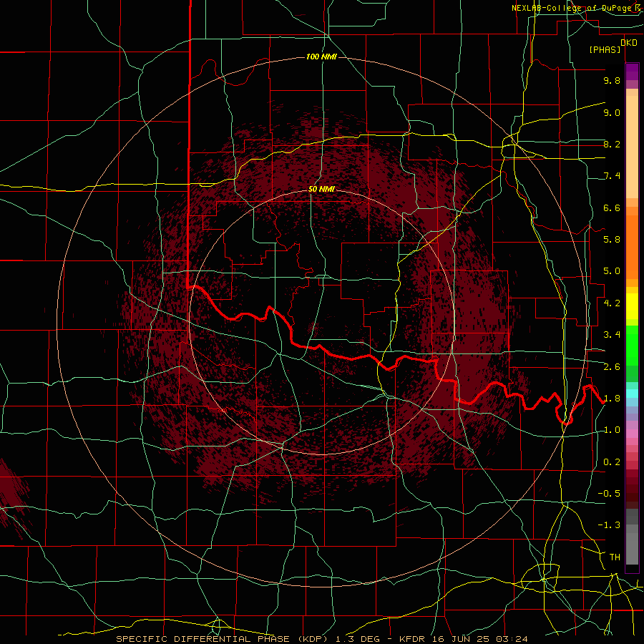Screen dimensions: 644x644
Task: Click the 5.0 legend value
Action: click(x=612, y=271)
